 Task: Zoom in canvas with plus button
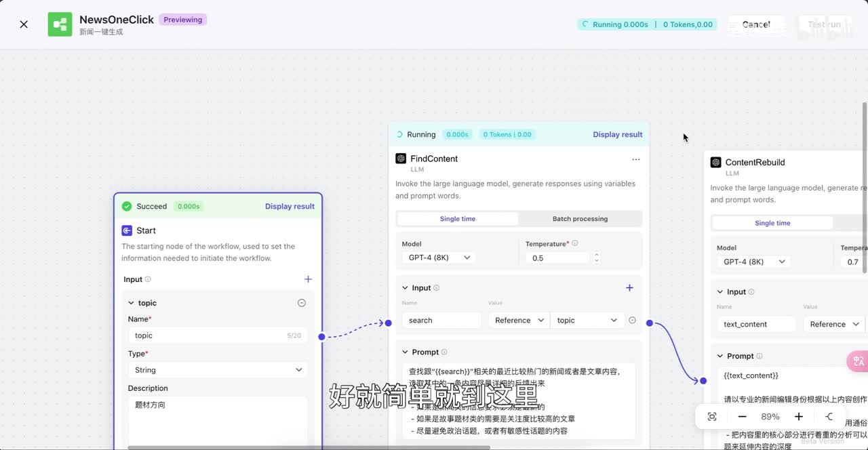click(799, 417)
